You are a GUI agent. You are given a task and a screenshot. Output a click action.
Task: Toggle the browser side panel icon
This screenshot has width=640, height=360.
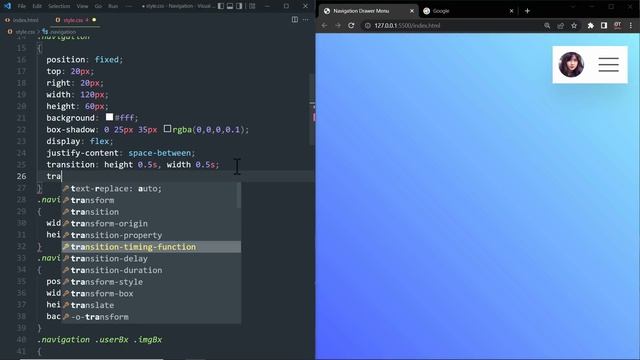tap(604, 25)
